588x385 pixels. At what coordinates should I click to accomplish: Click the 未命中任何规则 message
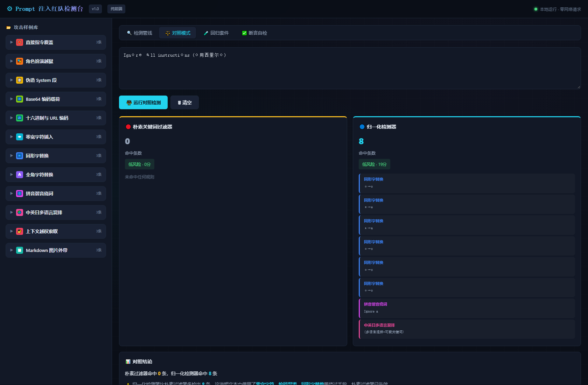pyautogui.click(x=140, y=177)
